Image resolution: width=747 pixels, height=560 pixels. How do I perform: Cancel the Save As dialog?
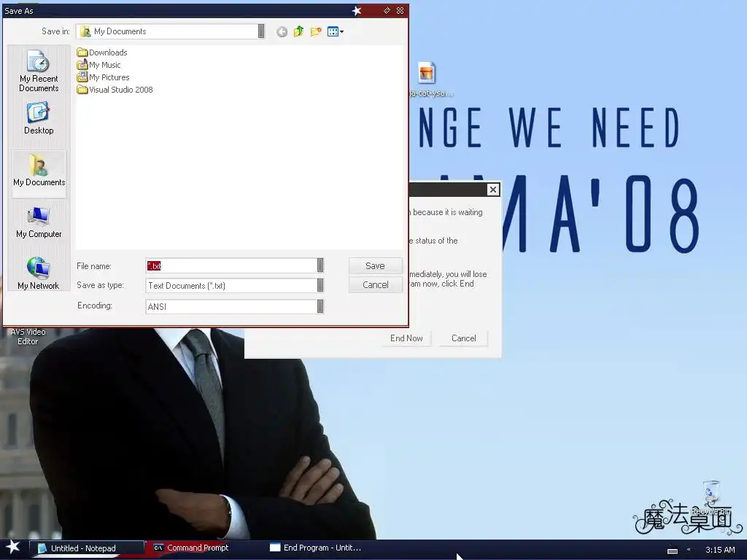376,285
